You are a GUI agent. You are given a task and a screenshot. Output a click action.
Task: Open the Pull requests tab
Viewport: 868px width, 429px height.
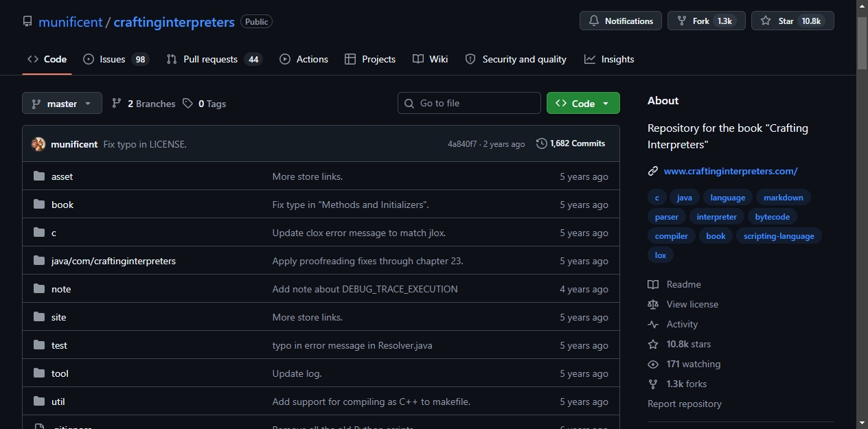click(x=214, y=59)
